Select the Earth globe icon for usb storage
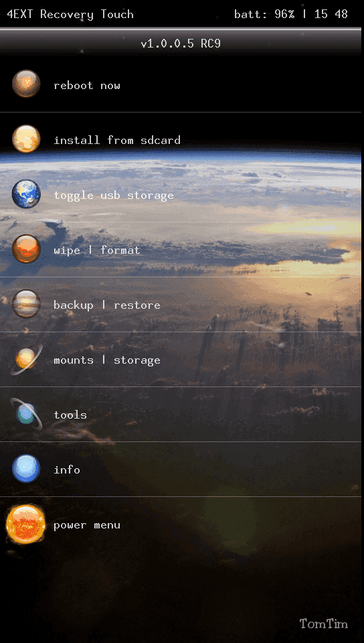 (x=26, y=194)
